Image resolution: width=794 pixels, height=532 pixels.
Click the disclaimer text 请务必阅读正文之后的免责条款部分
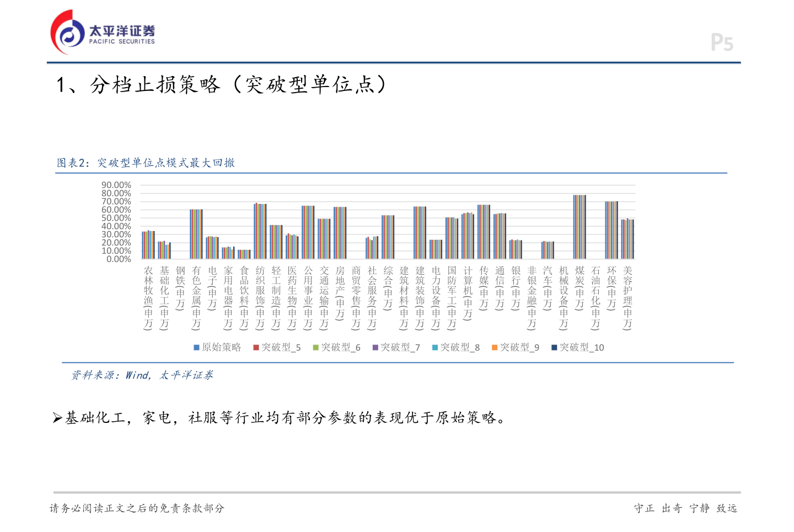point(137,509)
